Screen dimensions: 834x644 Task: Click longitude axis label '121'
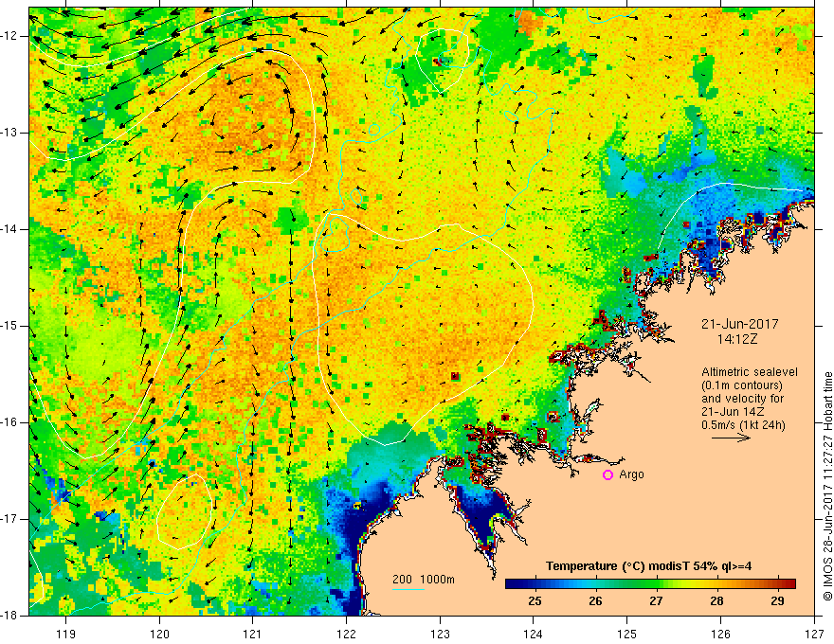[x=253, y=634]
